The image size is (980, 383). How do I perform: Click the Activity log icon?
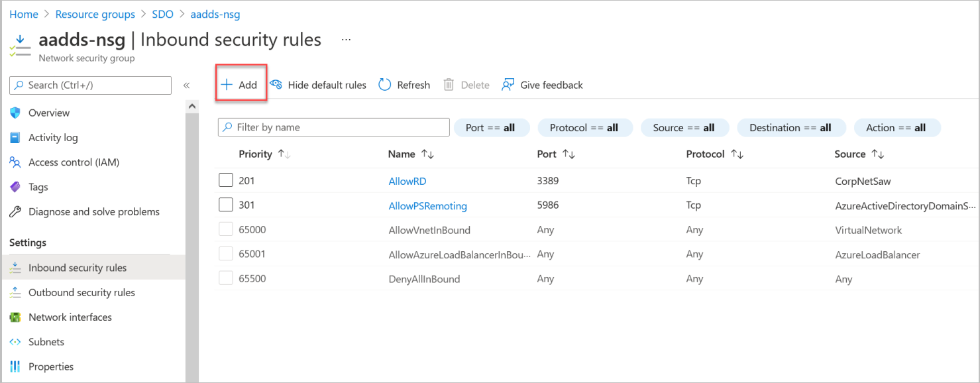click(15, 138)
